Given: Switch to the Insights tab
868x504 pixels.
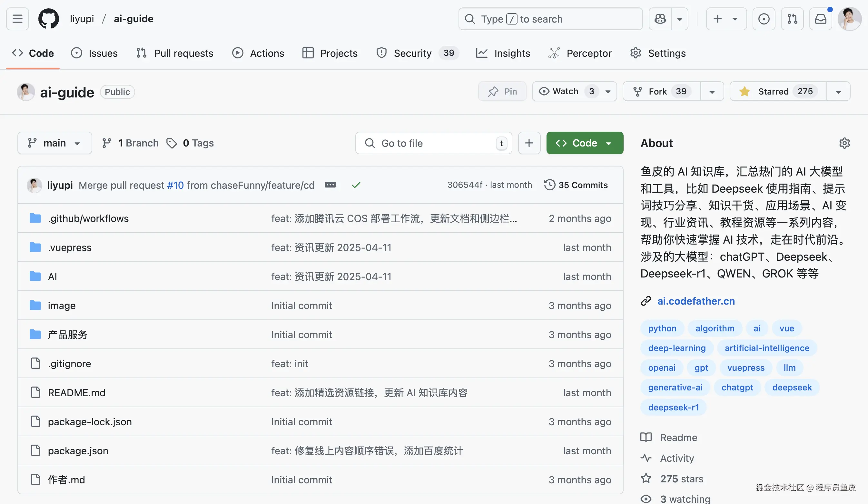Looking at the screenshot, I should [x=503, y=53].
